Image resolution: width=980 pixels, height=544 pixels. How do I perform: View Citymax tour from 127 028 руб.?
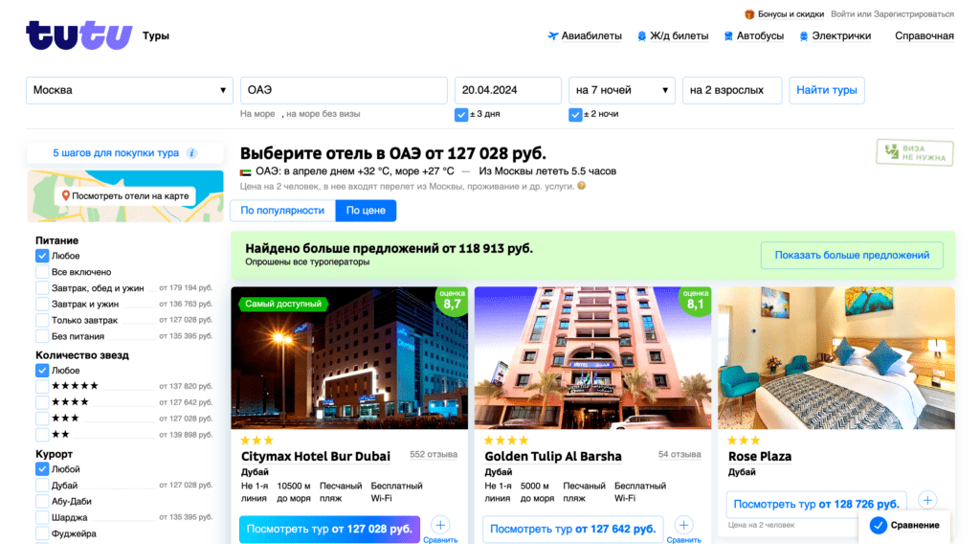click(x=329, y=529)
